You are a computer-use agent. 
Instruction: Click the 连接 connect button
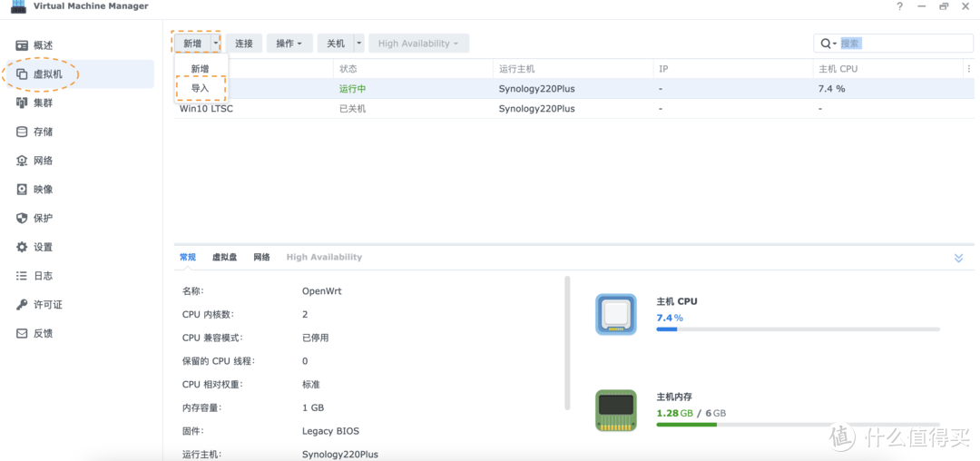pyautogui.click(x=244, y=44)
